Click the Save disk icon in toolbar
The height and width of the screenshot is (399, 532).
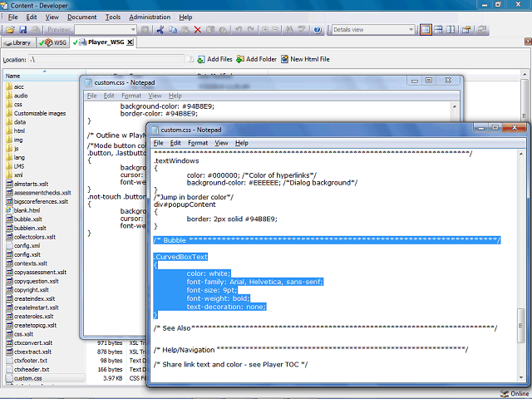[x=22, y=30]
